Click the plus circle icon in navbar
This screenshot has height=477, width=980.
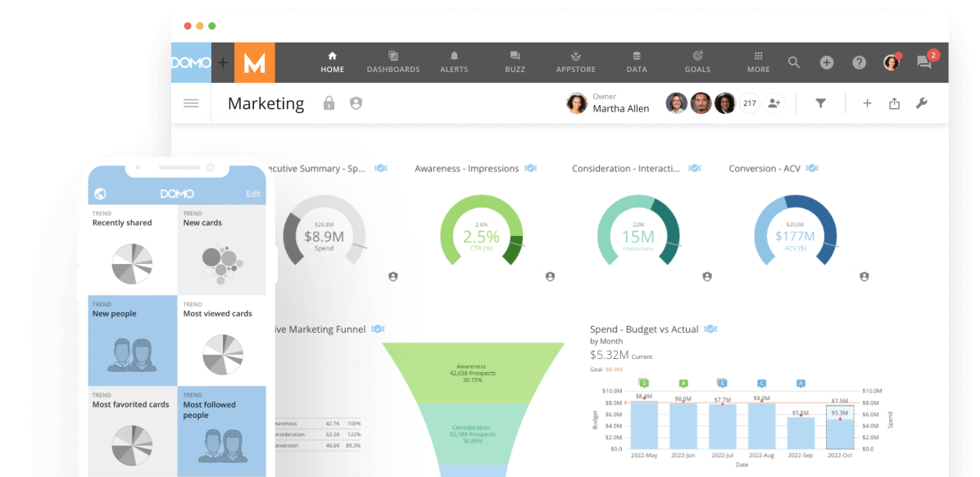coord(826,62)
